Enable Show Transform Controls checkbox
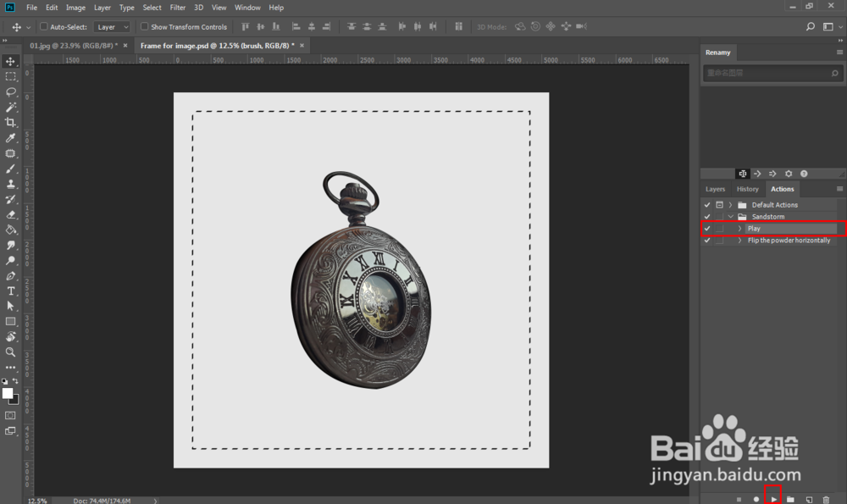This screenshot has height=504, width=847. tap(144, 26)
